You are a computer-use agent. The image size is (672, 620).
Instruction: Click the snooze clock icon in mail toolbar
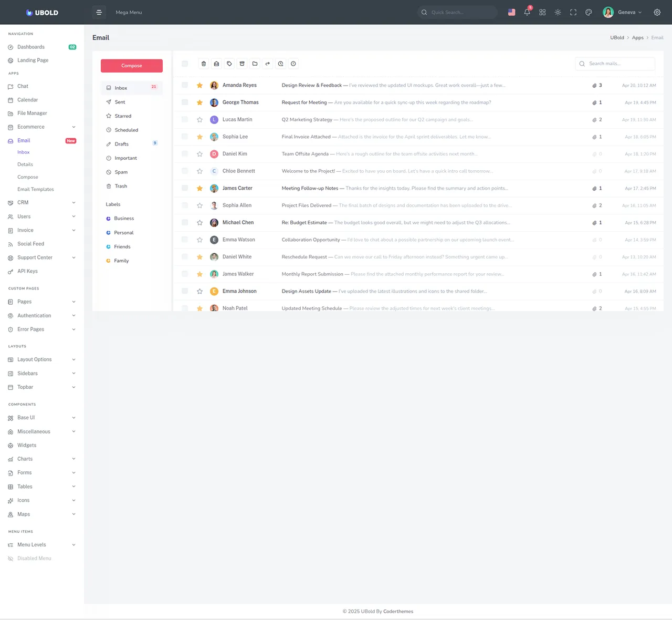(x=280, y=64)
